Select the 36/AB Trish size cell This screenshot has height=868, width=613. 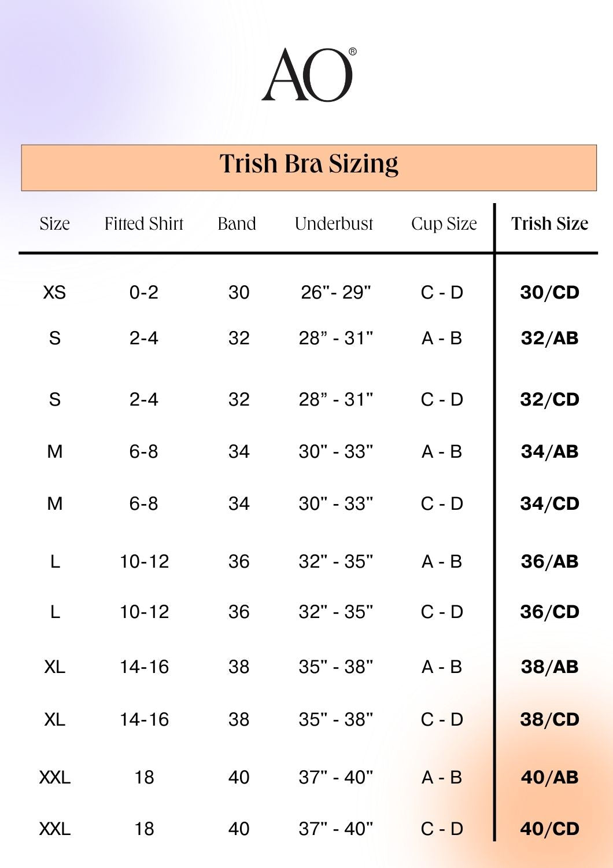(549, 561)
